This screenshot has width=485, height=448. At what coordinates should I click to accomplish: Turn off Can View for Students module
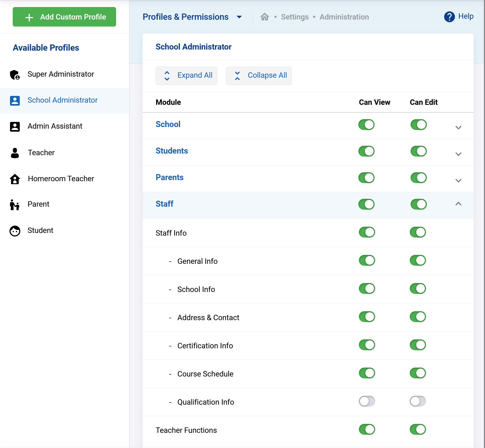tap(366, 151)
